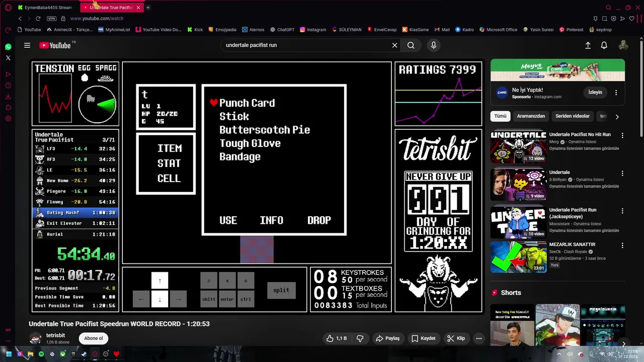Image resolution: width=644 pixels, height=362 pixels.
Task: Share the video with Paylaş
Action: click(387, 338)
